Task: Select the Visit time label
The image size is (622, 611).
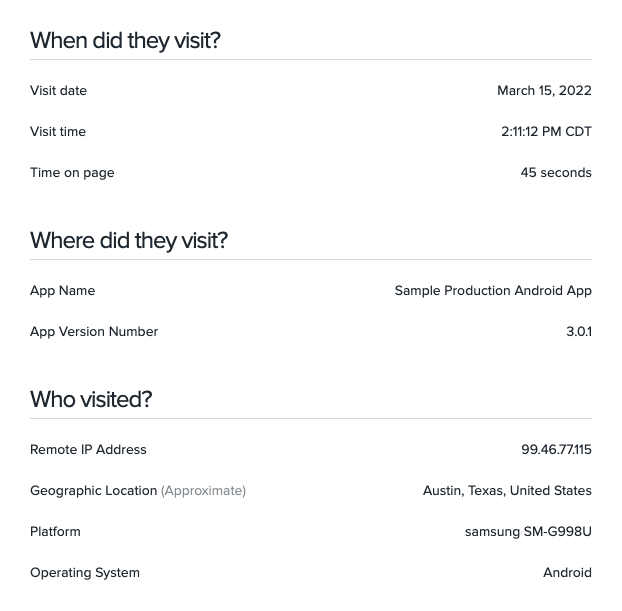Action: [x=58, y=131]
